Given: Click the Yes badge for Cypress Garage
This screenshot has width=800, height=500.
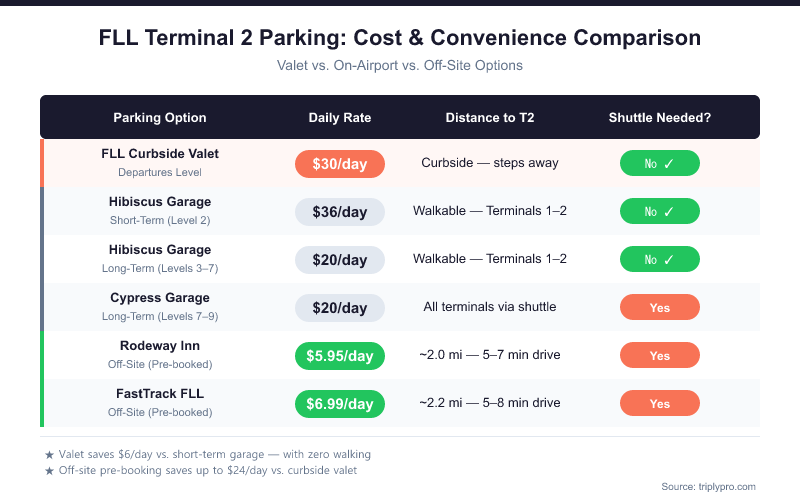Looking at the screenshot, I should click(659, 308).
